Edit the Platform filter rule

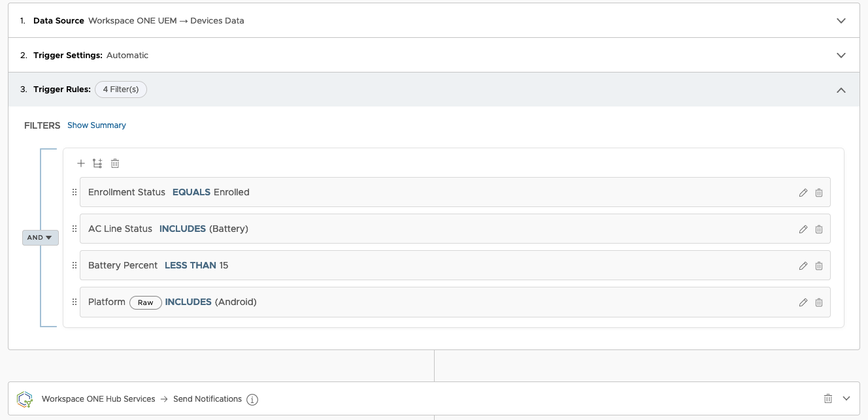[x=803, y=302]
